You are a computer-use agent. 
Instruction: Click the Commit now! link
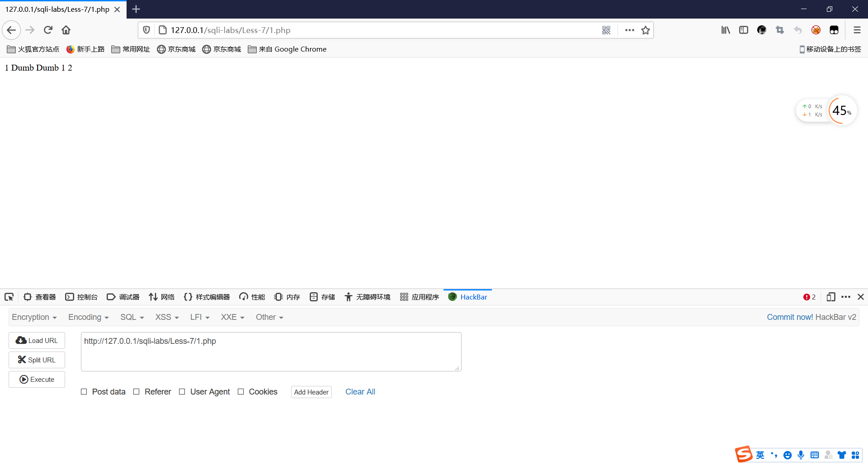click(790, 317)
